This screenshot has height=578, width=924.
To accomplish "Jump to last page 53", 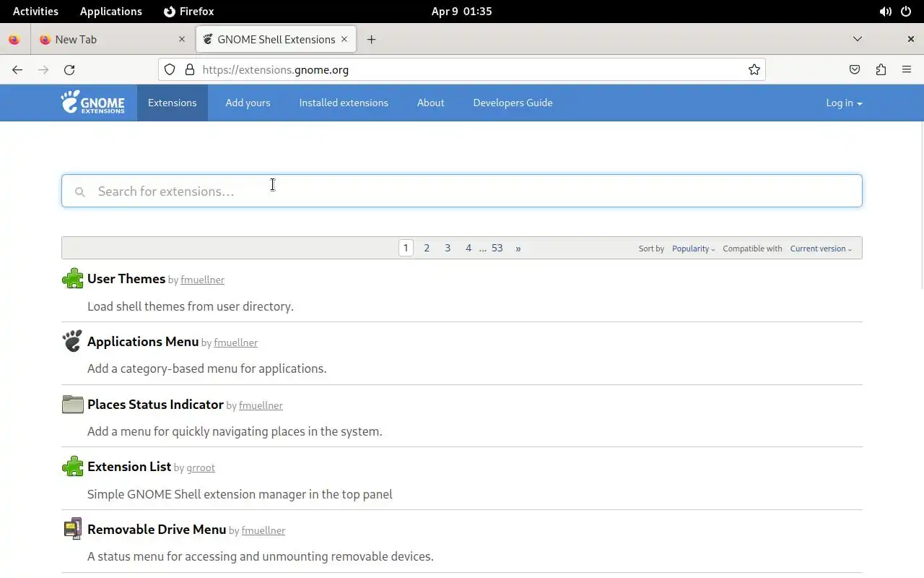I will [497, 248].
